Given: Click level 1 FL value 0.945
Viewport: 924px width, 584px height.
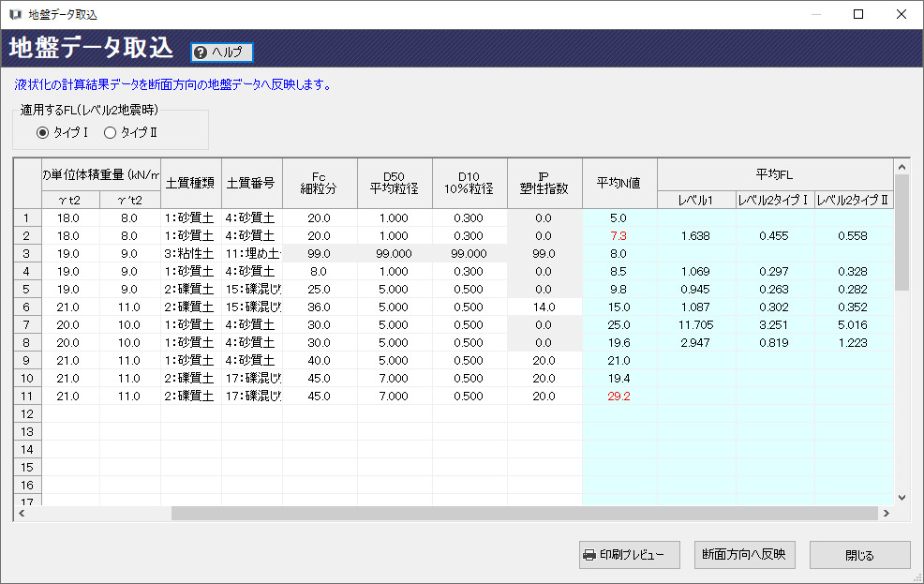Looking at the screenshot, I should tap(696, 290).
